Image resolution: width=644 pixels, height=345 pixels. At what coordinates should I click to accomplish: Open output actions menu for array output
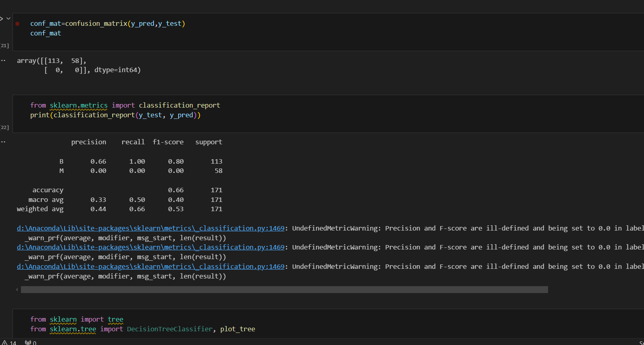pos(3,60)
